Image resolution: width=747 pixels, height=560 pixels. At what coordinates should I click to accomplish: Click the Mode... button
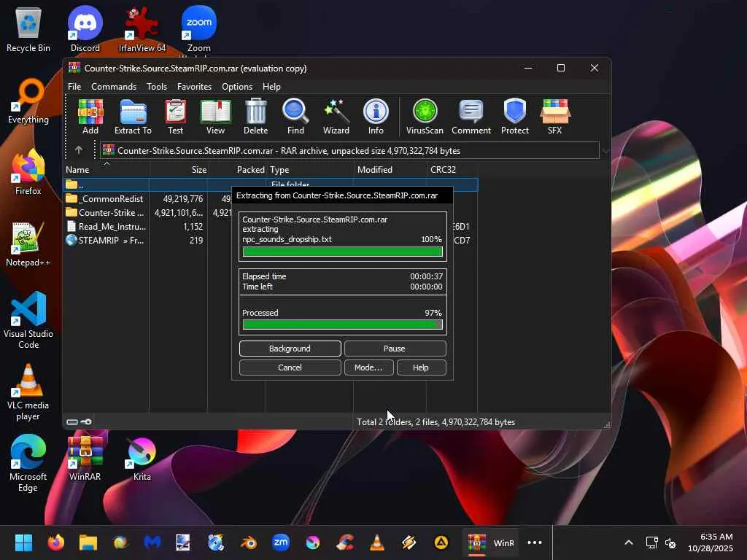368,367
